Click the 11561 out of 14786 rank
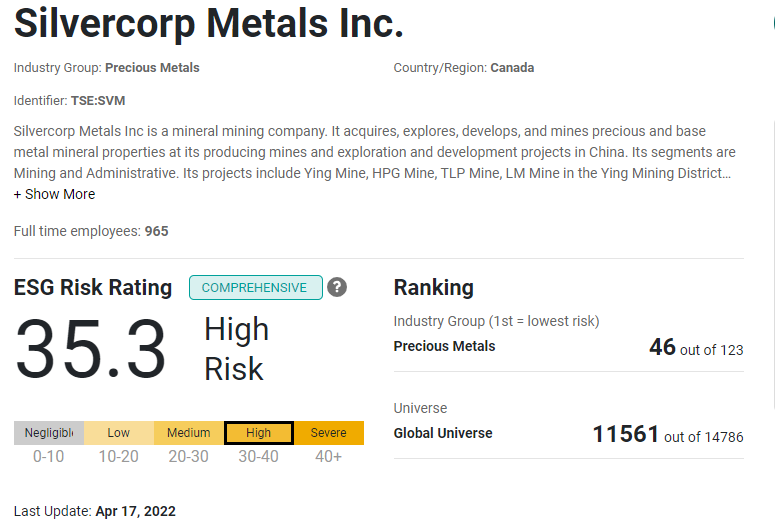This screenshot has width=775, height=524. [668, 434]
